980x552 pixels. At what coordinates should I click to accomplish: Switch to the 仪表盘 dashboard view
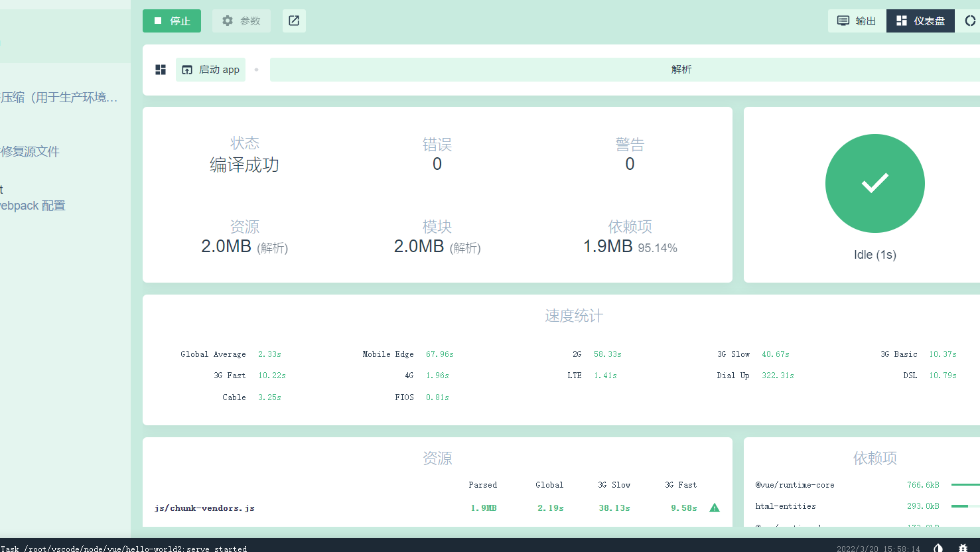tap(920, 21)
